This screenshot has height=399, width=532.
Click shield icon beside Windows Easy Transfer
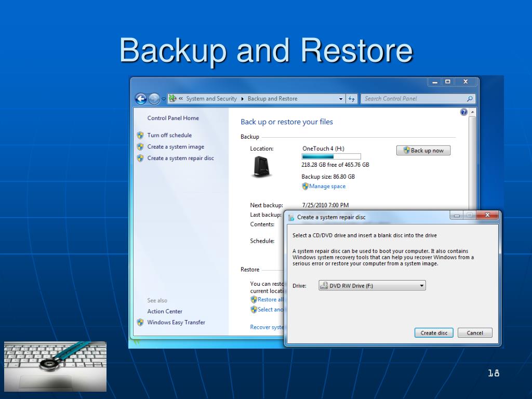tap(140, 322)
